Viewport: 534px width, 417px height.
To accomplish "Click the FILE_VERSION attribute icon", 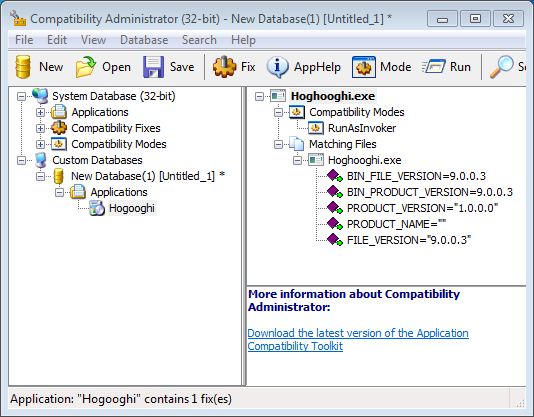I will tap(335, 240).
